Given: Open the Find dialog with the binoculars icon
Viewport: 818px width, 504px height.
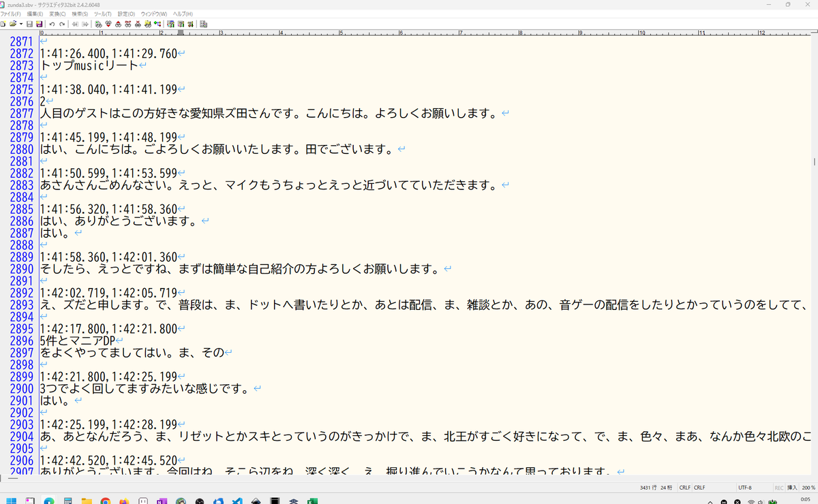Looking at the screenshot, I should click(99, 24).
